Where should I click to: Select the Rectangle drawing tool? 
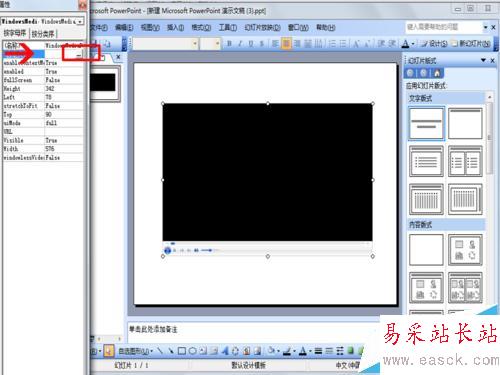point(182,351)
